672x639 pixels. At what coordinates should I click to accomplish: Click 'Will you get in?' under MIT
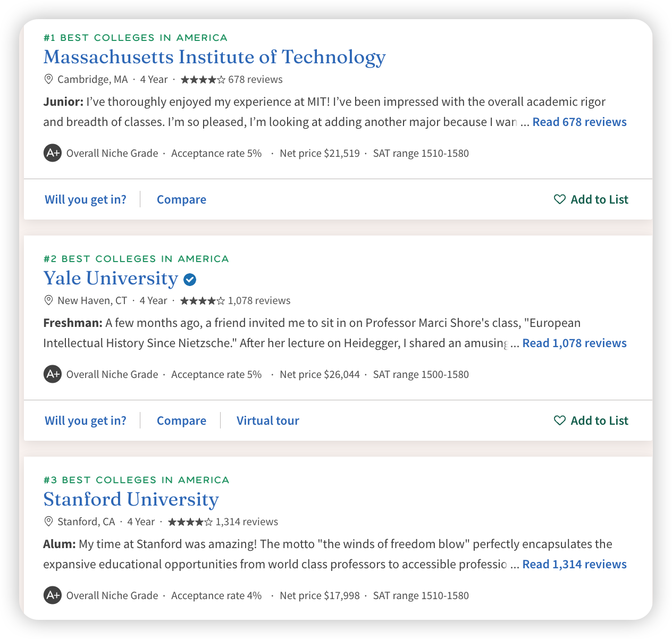click(x=86, y=199)
